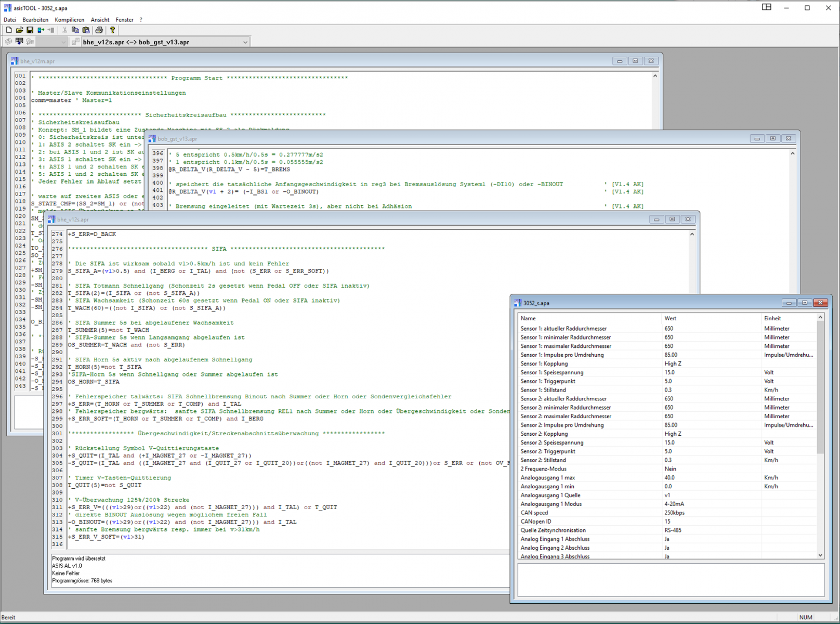Click the bob_gst_v13.apr window title bar
This screenshot has height=624, width=840.
[416, 139]
